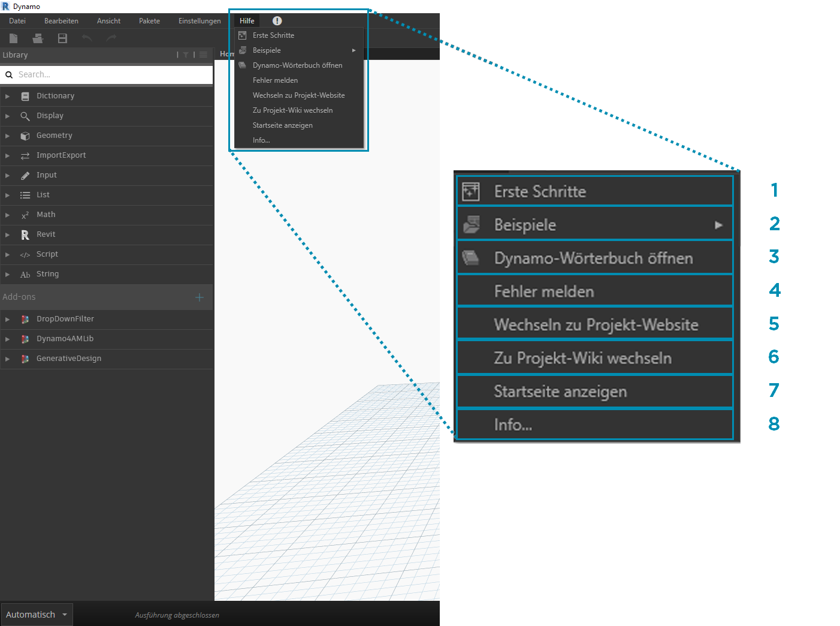Click the Add-ons plus icon

200,297
